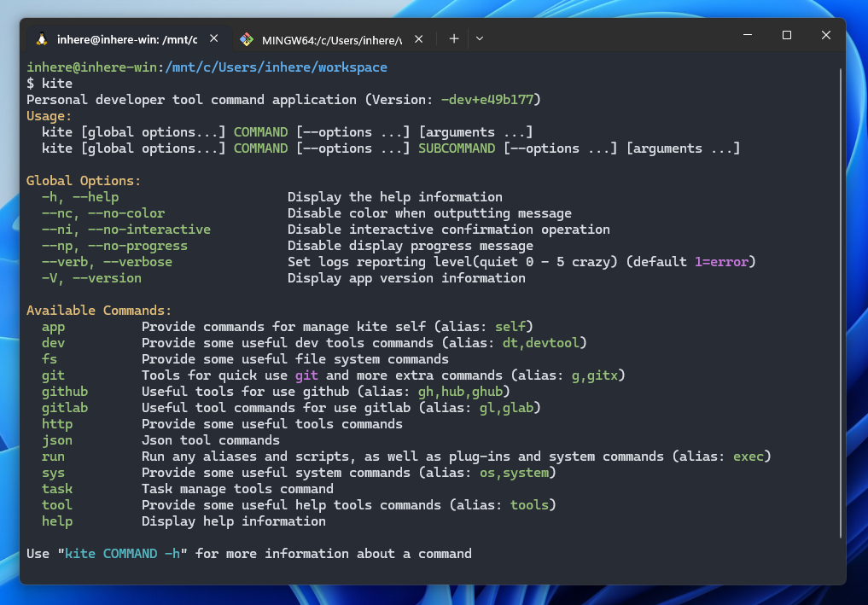Click the terminal vertical scrollbar
868x605 pixels.
pyautogui.click(x=841, y=303)
